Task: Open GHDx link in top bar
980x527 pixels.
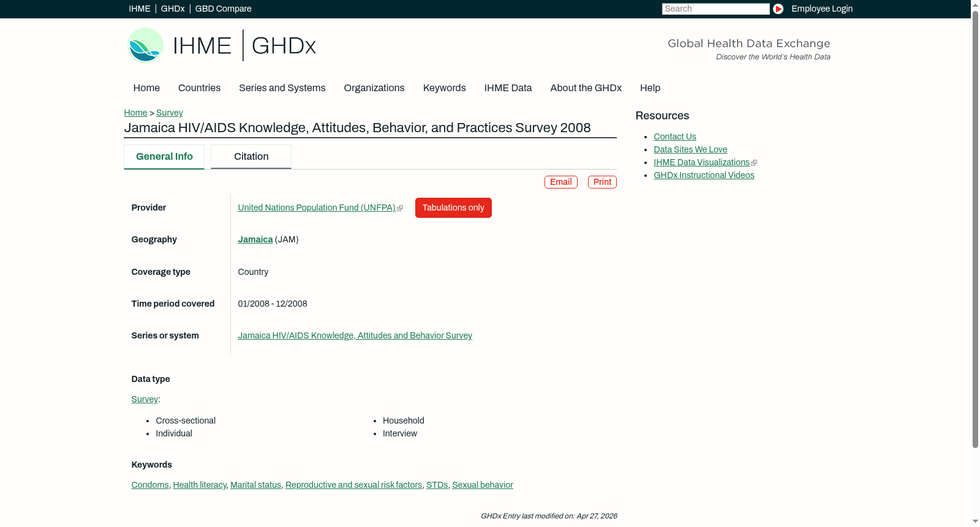Action: [x=173, y=9]
